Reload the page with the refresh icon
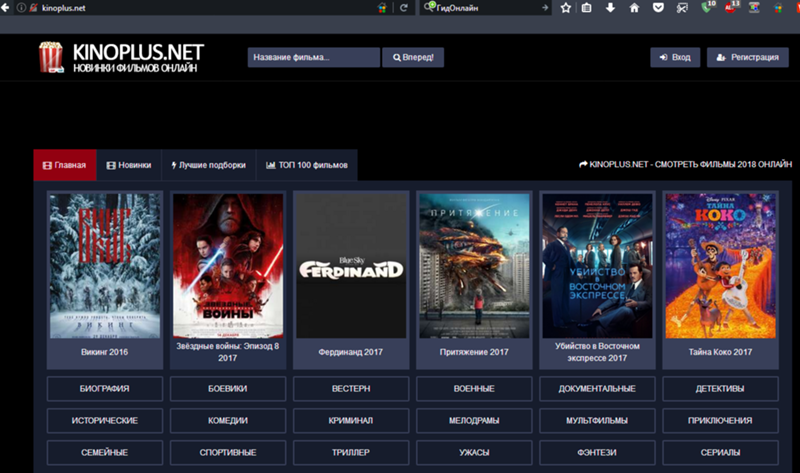The width and height of the screenshot is (800, 473). pos(404,8)
